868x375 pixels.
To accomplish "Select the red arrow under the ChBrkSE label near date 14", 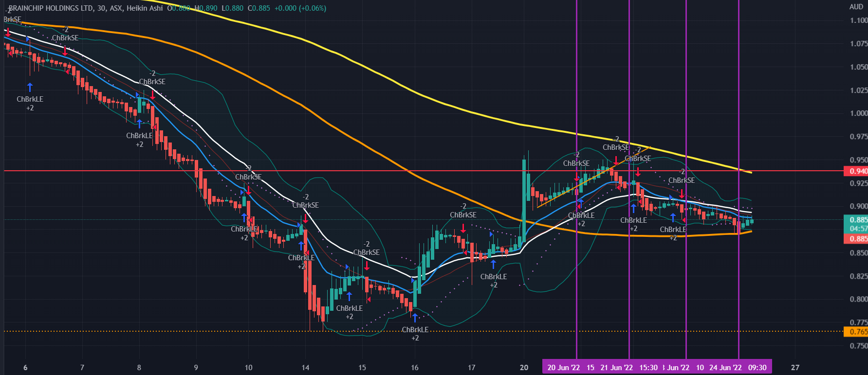I will 305,217.
